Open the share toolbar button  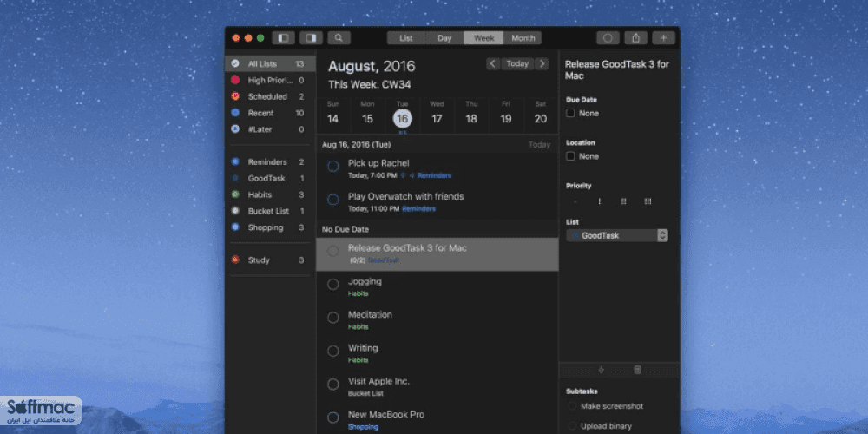tap(635, 38)
